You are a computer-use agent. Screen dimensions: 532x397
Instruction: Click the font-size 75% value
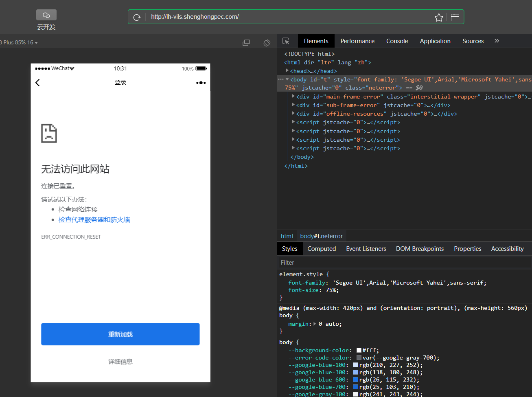(331, 290)
